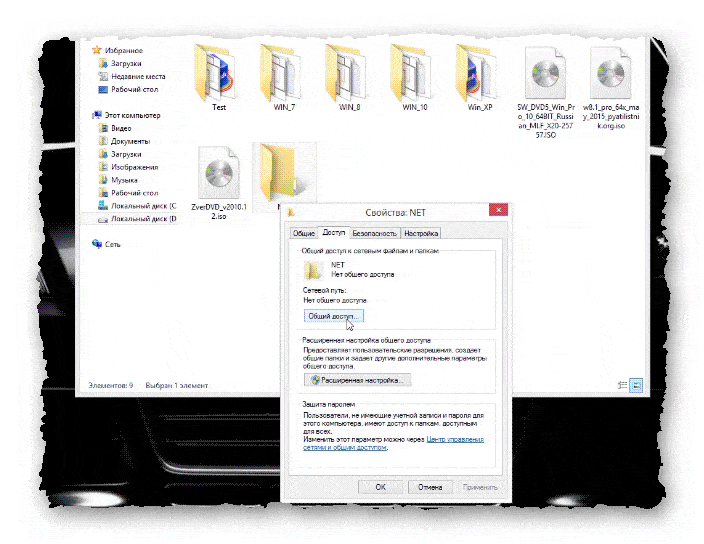This screenshot has height=544, width=704.
Task: Click the NET folder icon in dialog
Action: pos(313,270)
